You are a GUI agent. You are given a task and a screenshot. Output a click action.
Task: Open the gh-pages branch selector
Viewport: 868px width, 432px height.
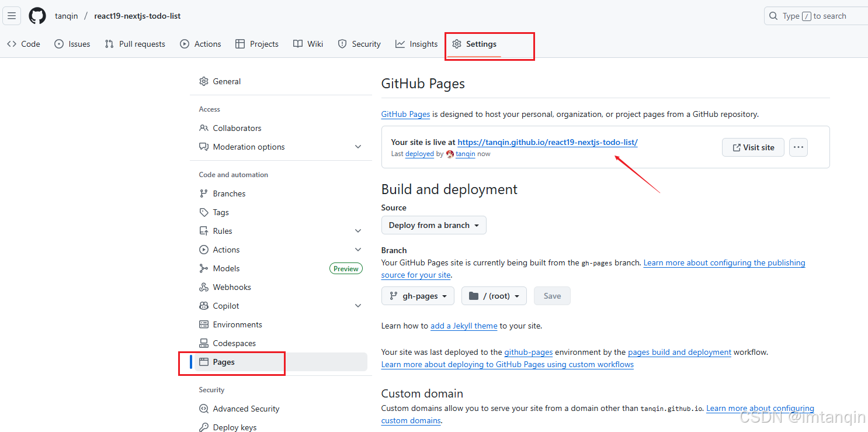(x=418, y=296)
